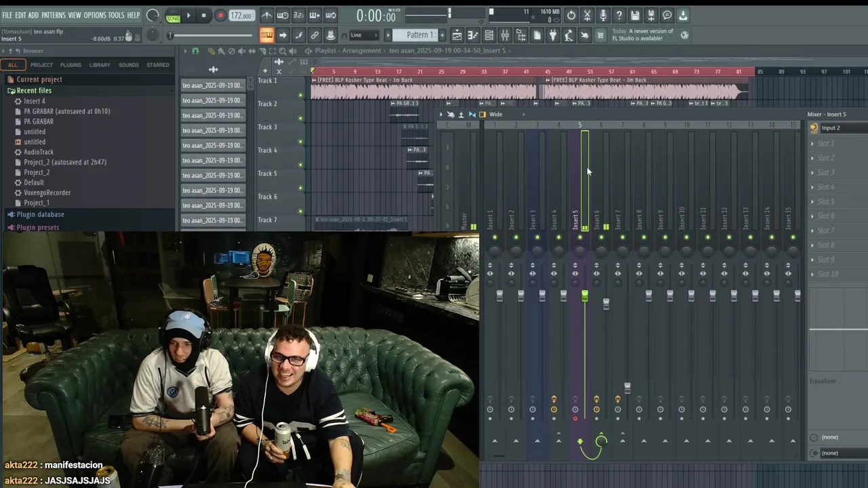
Task: Click the red Record button
Action: pos(220,15)
